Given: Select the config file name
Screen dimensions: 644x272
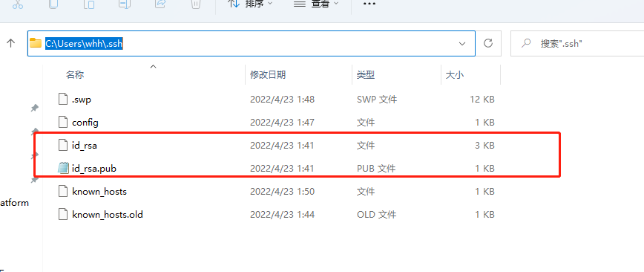Looking at the screenshot, I should tap(85, 123).
